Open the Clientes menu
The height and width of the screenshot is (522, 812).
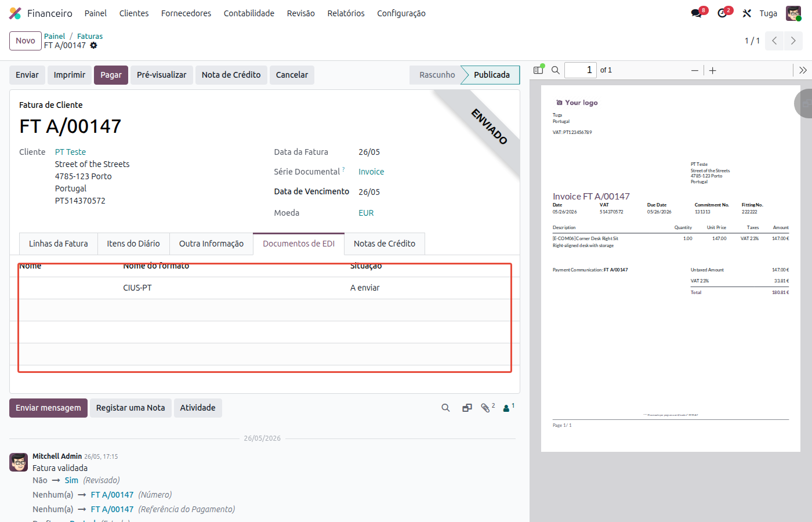pyautogui.click(x=134, y=13)
